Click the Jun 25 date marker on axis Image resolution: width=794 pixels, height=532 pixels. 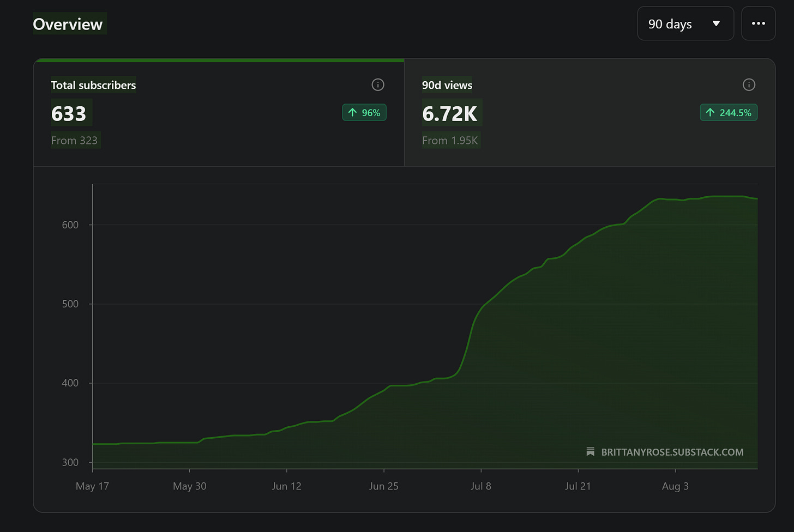click(384, 486)
